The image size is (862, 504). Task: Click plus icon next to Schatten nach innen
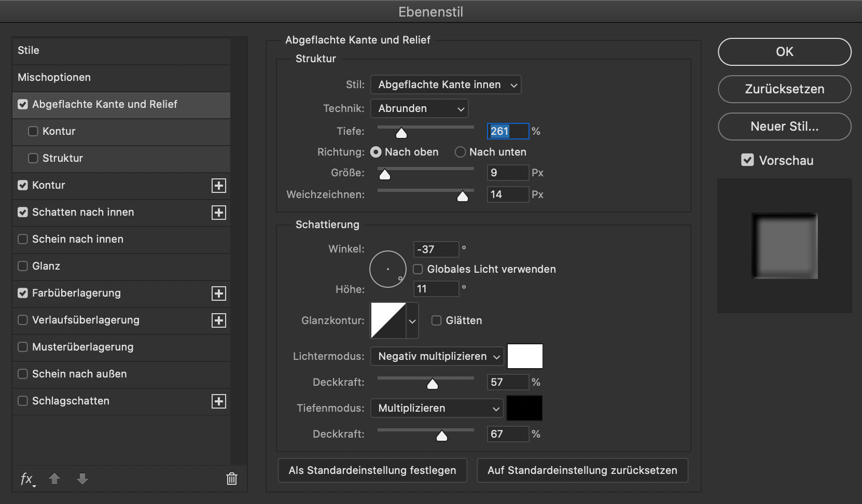pos(219,213)
